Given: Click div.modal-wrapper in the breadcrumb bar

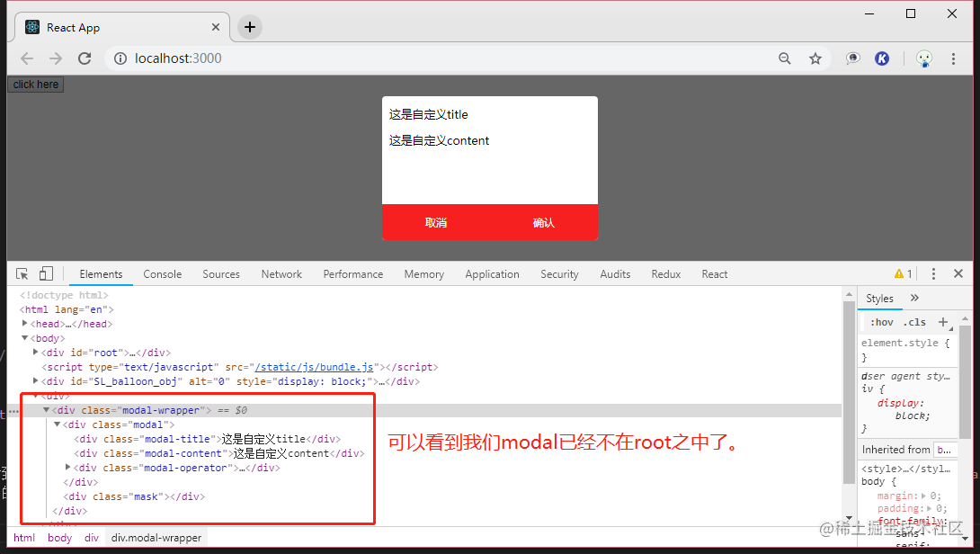Looking at the screenshot, I should point(156,538).
